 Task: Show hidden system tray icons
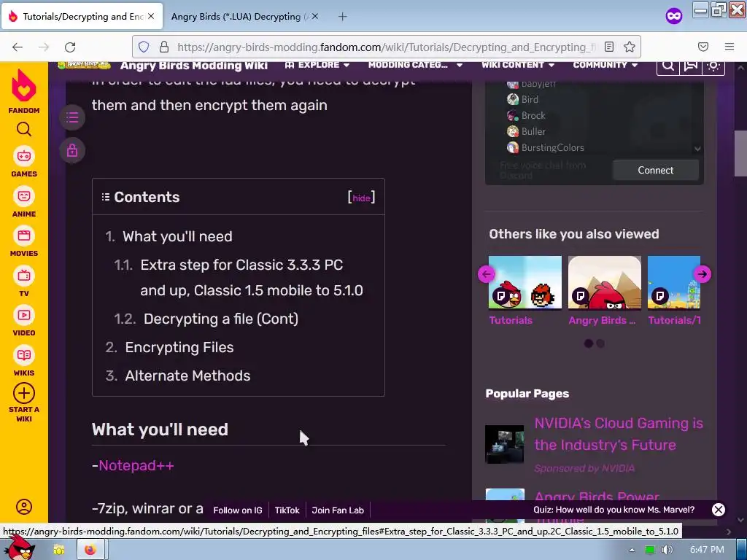click(632, 550)
